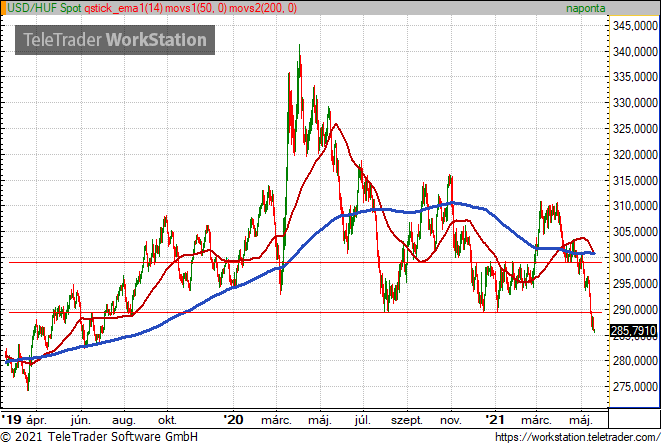This screenshot has width=661, height=446.
Task: Click the 310,0000 price axis label
Action: (635, 206)
